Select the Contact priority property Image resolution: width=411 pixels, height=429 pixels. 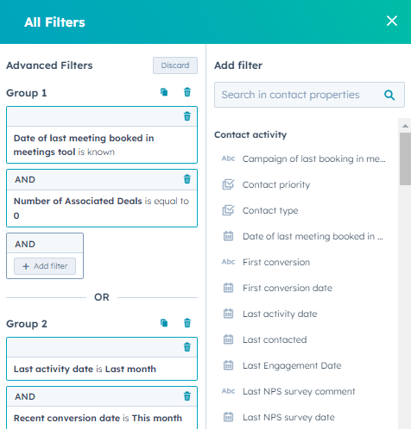coord(276,185)
